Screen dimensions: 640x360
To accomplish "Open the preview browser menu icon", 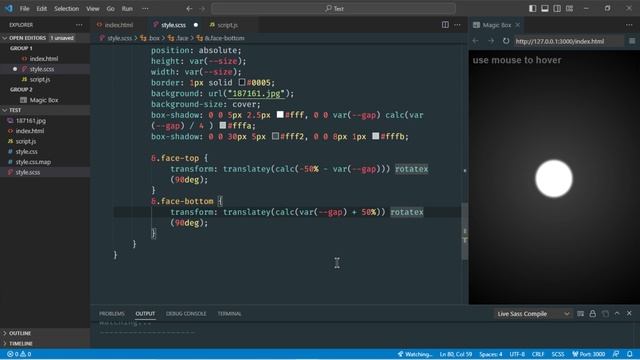I will [631, 41].
